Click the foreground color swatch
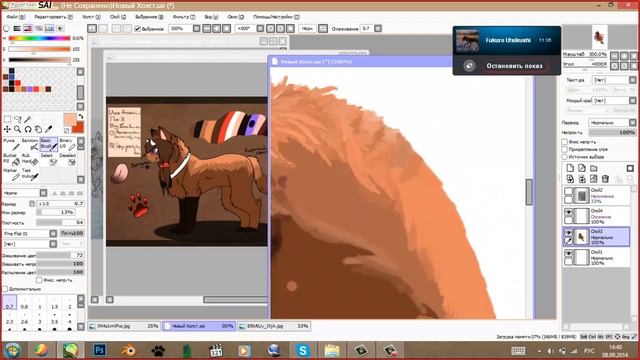Image resolution: width=640 pixels, height=360 pixels. coord(70,120)
